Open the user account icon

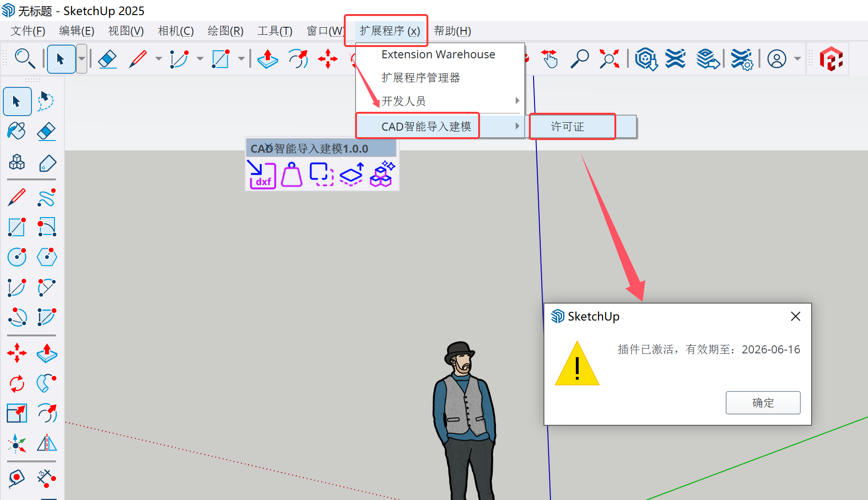tap(777, 59)
